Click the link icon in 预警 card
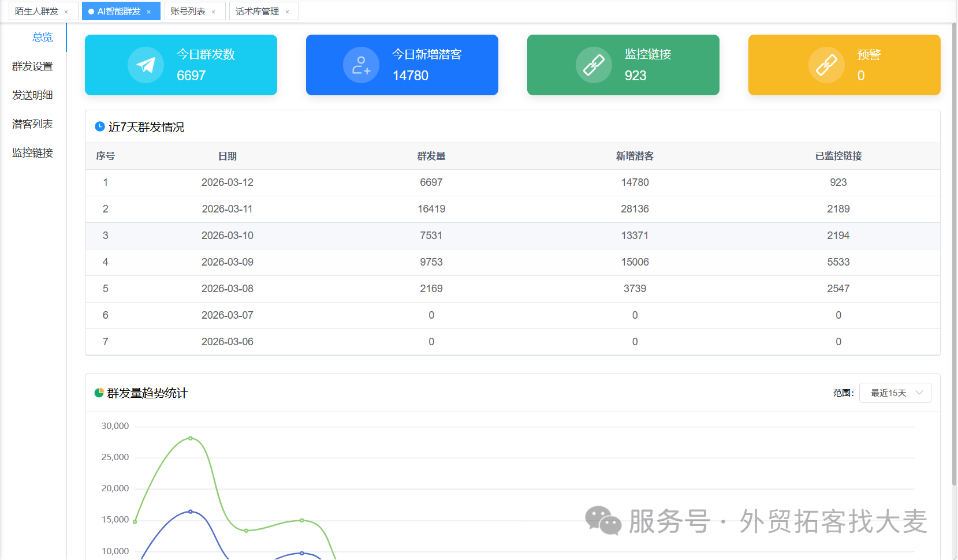The image size is (958, 560). coord(826,65)
